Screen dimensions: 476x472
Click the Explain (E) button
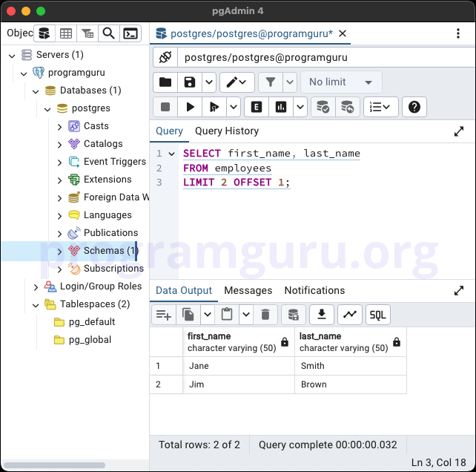[257, 107]
